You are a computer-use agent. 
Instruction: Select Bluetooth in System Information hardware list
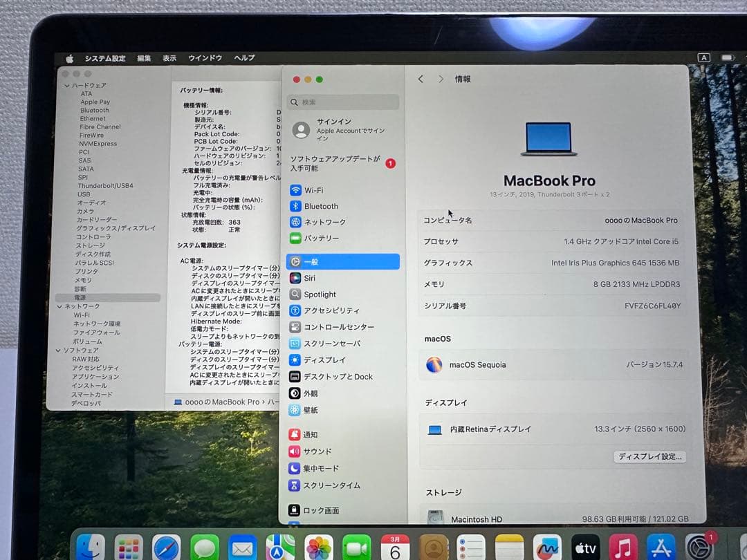pos(94,110)
